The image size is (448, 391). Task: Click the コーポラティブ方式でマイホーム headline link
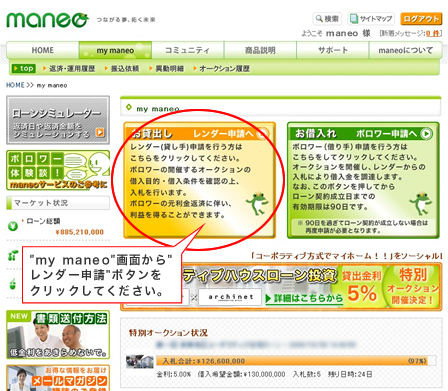pyautogui.click(x=347, y=256)
